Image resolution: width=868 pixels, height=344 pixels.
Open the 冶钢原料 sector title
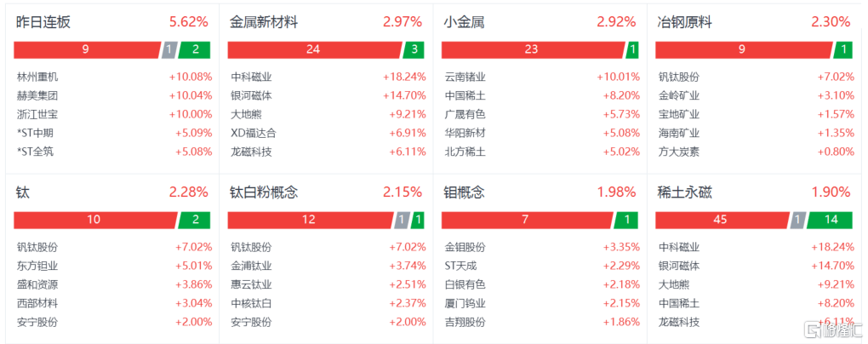click(x=684, y=23)
